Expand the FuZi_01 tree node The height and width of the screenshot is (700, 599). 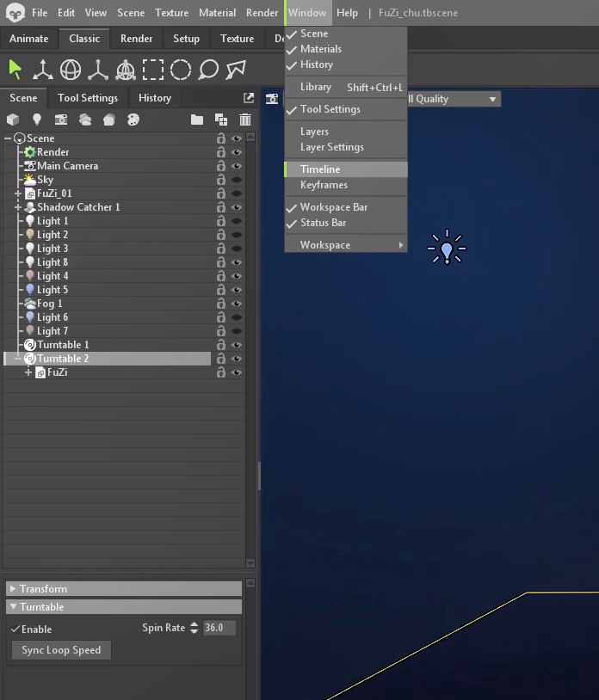tap(18, 193)
